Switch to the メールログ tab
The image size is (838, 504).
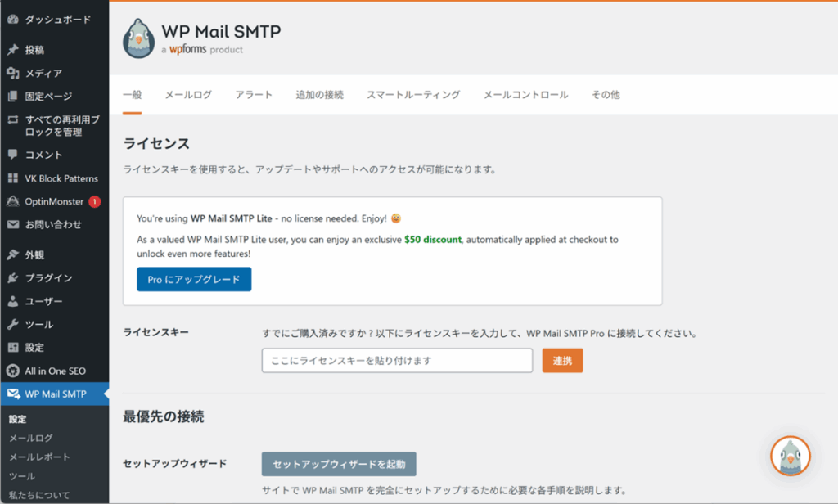(x=188, y=95)
